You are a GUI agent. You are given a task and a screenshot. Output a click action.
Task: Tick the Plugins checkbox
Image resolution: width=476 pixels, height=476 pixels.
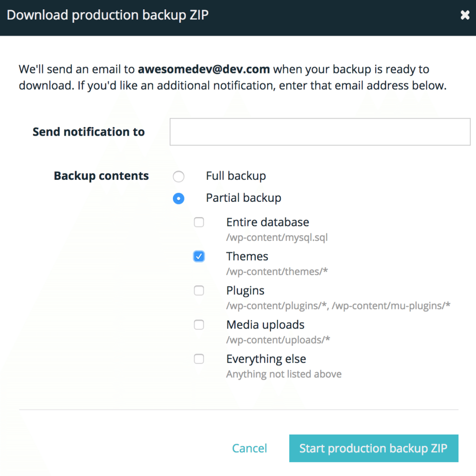199,291
